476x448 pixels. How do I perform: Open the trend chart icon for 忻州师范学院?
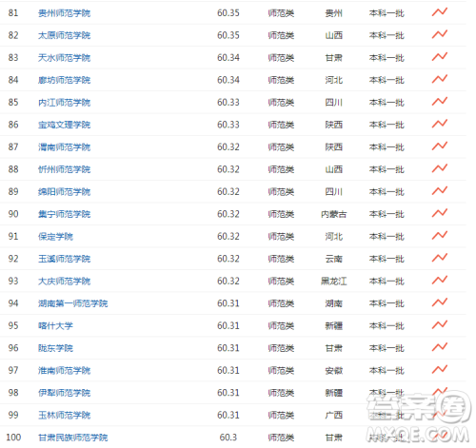[440, 168]
